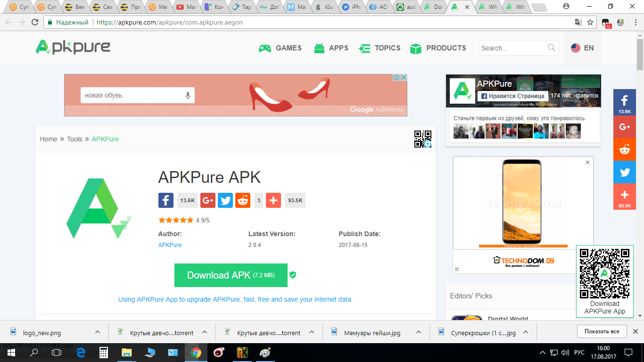
Task: Open the author APKPure link
Action: [170, 245]
